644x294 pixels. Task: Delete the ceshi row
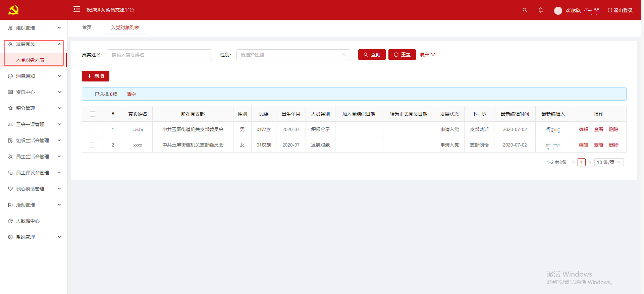coord(614,129)
